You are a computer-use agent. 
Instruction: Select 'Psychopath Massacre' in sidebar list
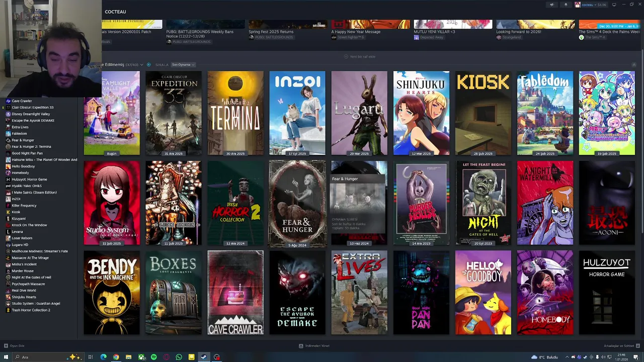[28, 284]
